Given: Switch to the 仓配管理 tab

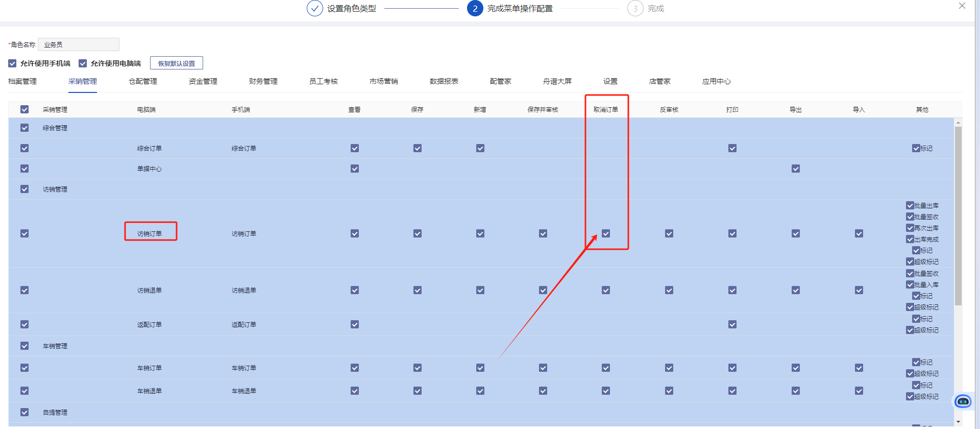Looking at the screenshot, I should point(143,81).
